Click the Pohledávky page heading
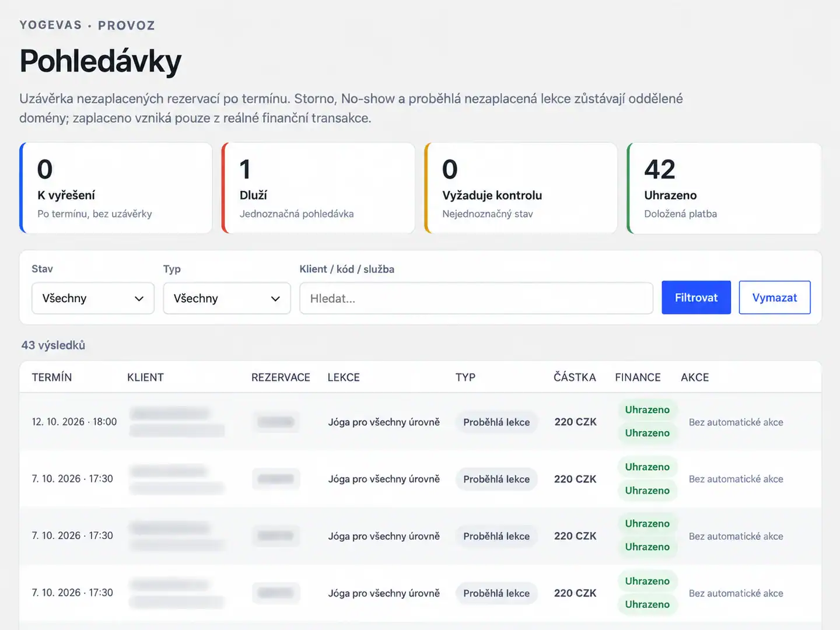The image size is (840, 630). (x=100, y=61)
